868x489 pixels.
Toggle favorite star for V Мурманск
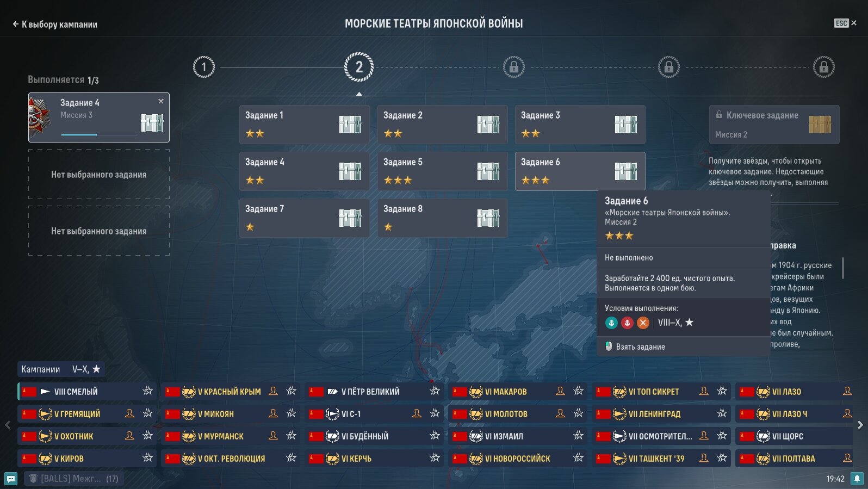tap(291, 436)
